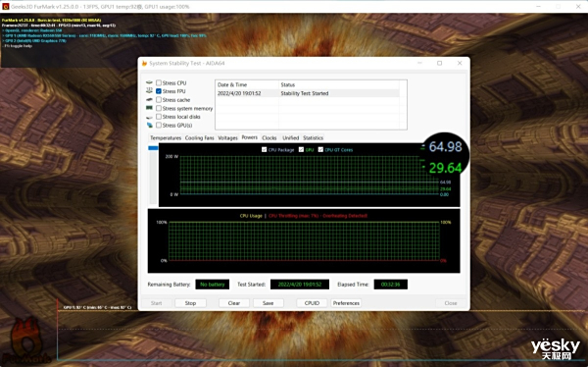
Task: Click the CPU chip icon beside Stress CPU
Action: [x=149, y=82]
